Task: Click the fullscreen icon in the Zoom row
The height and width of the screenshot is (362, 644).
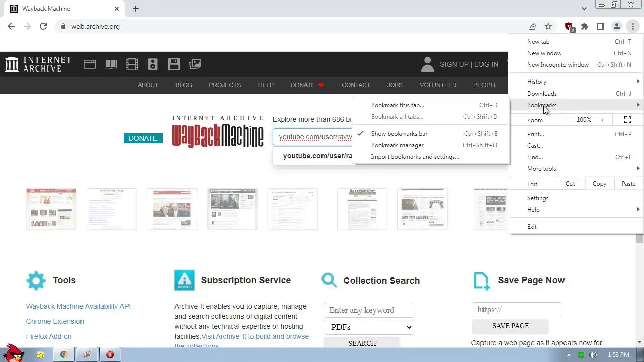Action: pyautogui.click(x=627, y=120)
